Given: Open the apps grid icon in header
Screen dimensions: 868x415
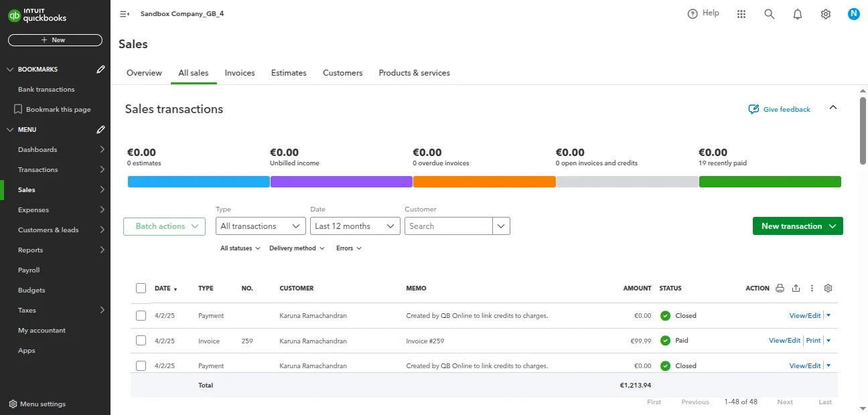Looking at the screenshot, I should coord(741,14).
